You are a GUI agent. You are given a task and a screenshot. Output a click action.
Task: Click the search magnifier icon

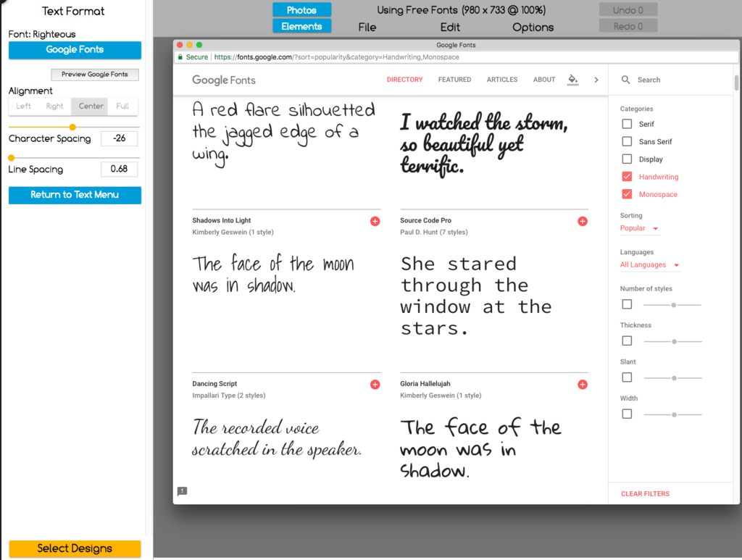click(x=626, y=80)
